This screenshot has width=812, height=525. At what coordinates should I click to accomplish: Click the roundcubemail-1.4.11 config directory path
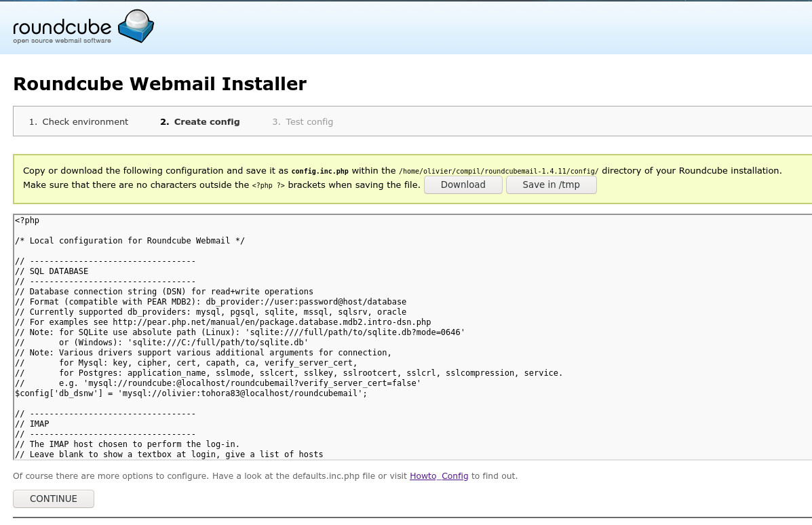pos(499,171)
